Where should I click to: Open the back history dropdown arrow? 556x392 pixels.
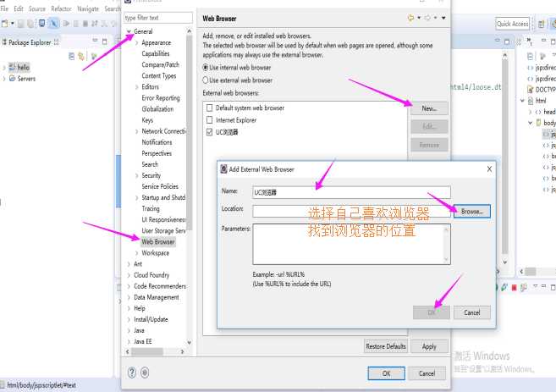(418, 18)
